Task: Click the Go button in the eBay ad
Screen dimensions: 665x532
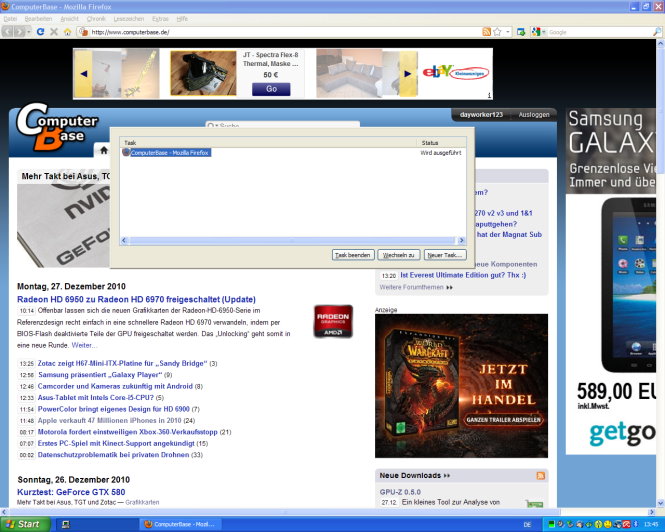Action: click(x=271, y=89)
